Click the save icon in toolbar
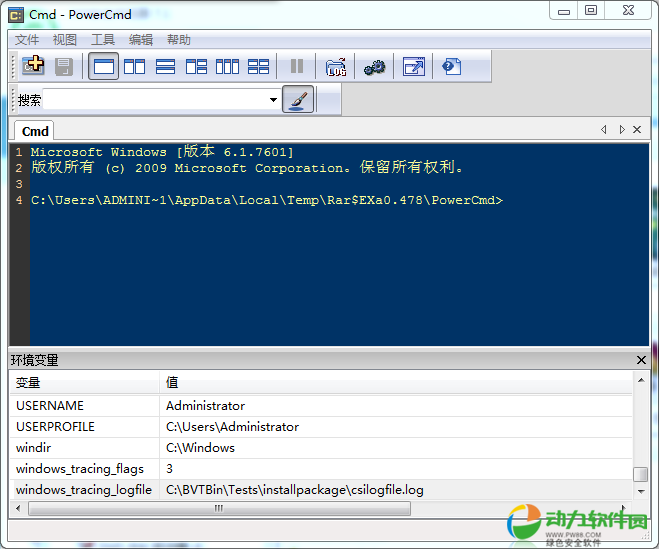 64,67
